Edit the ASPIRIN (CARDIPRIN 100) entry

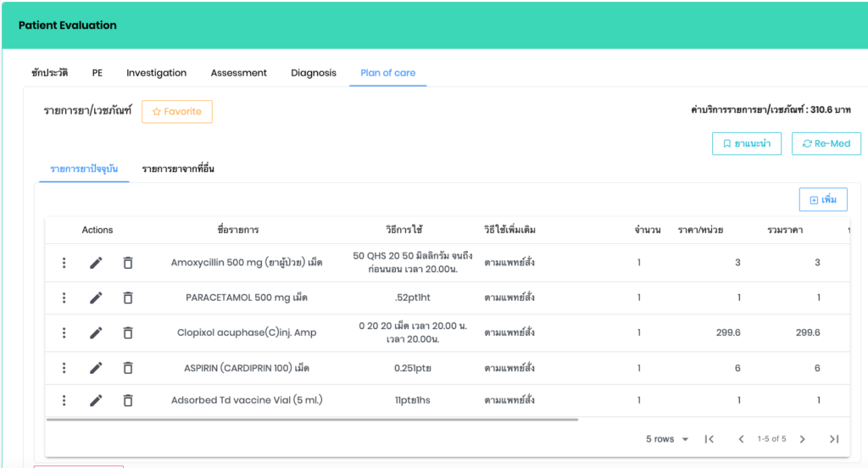pyautogui.click(x=96, y=368)
